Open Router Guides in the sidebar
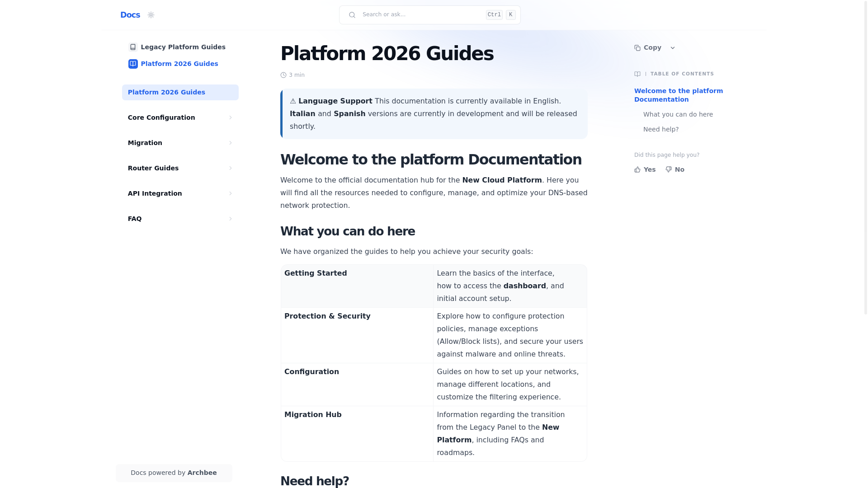Screen dimensions: 868x488 180,168
